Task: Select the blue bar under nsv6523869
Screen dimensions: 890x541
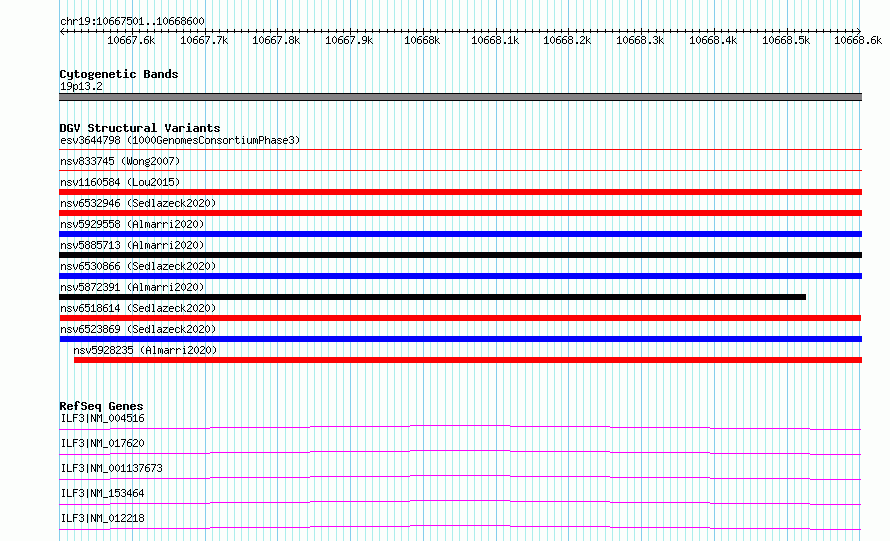Action: point(460,339)
